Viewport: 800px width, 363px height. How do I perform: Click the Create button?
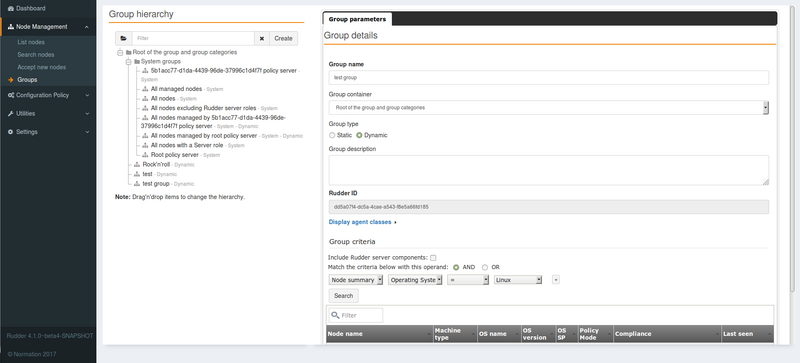tap(284, 38)
